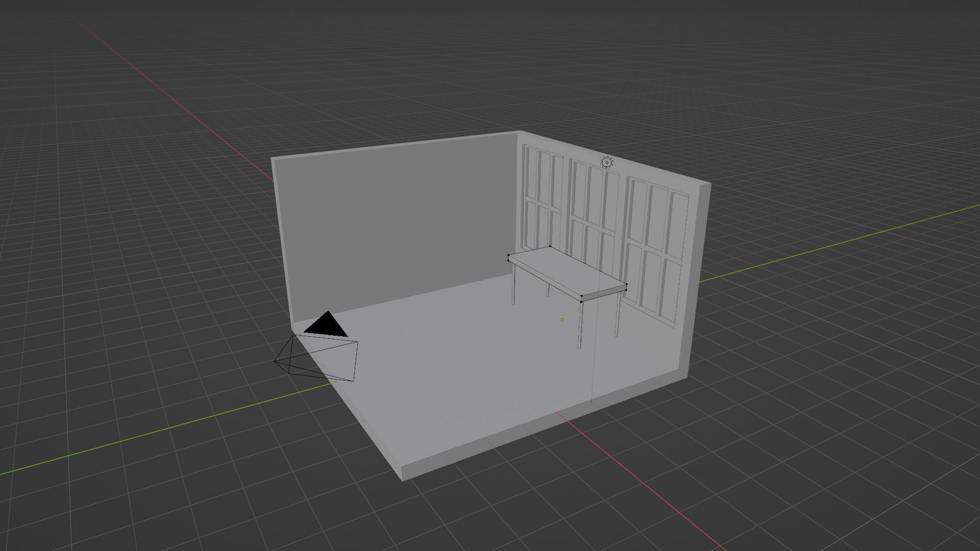This screenshot has width=980, height=551.
Task: Click the orange object origin dot
Action: pyautogui.click(x=562, y=320)
